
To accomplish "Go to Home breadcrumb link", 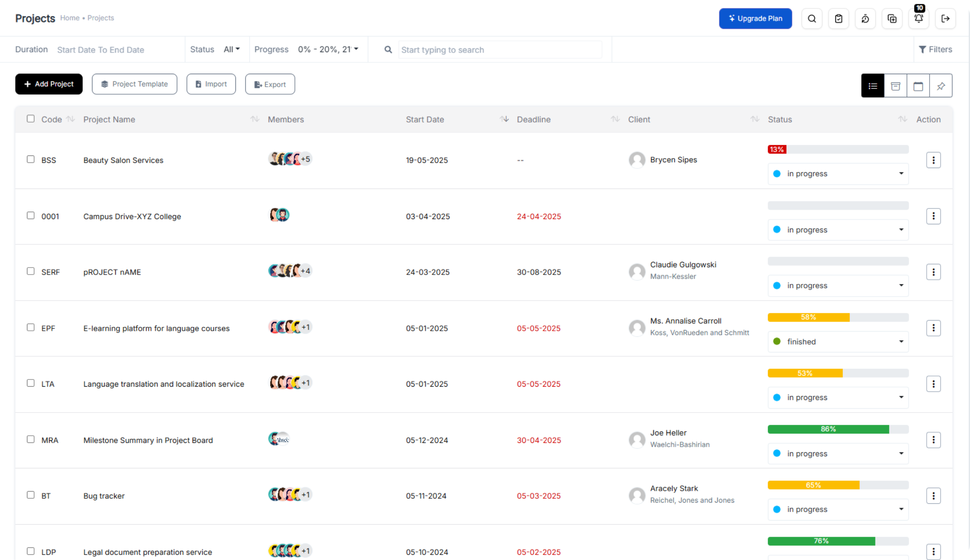I will (x=70, y=18).
